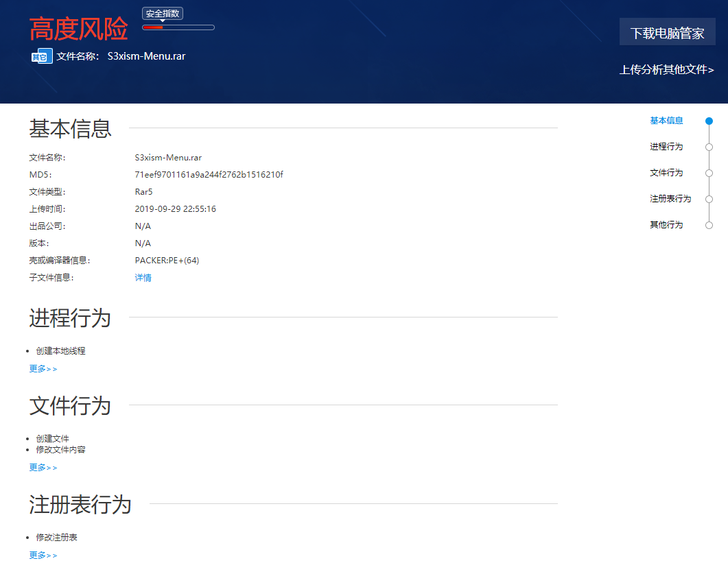The height and width of the screenshot is (563, 728).
Task: Click the file name S3xism-Menu.rar in 基本信息
Action: pos(168,157)
